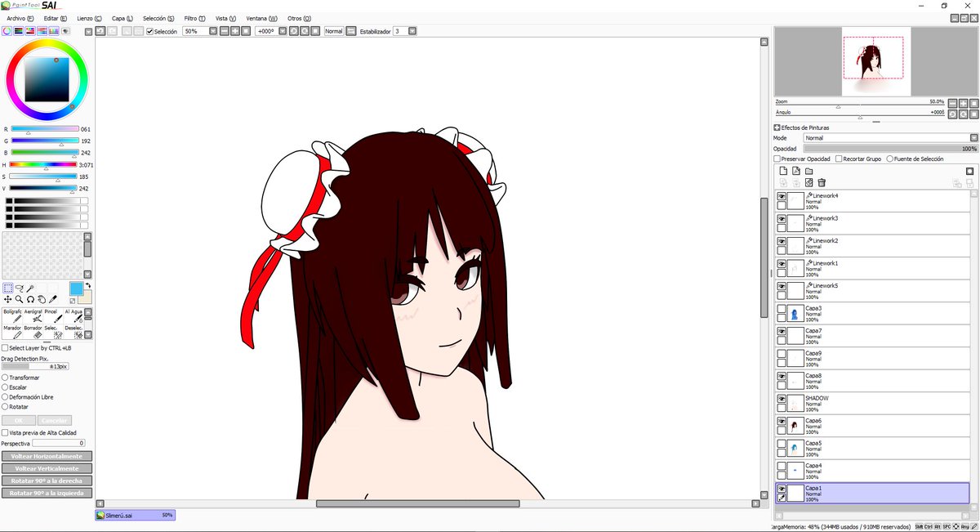The height and width of the screenshot is (532, 980).
Task: Show the HSV slider panel icon
Action: (30, 31)
